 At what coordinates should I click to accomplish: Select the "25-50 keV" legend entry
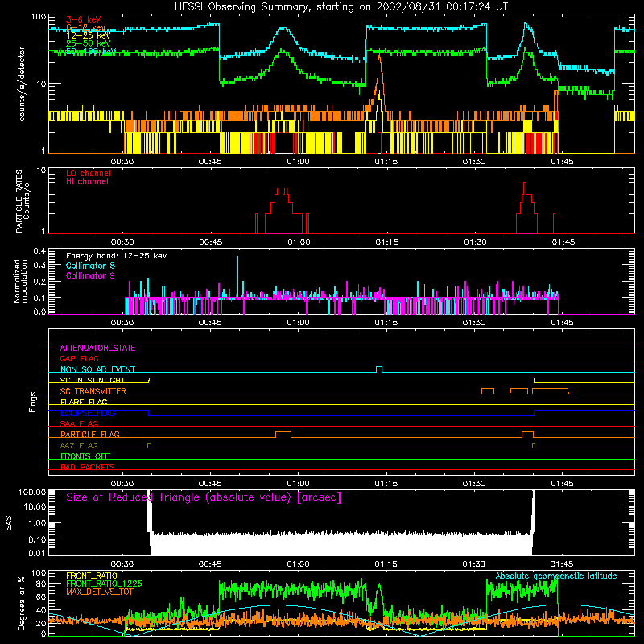(89, 43)
